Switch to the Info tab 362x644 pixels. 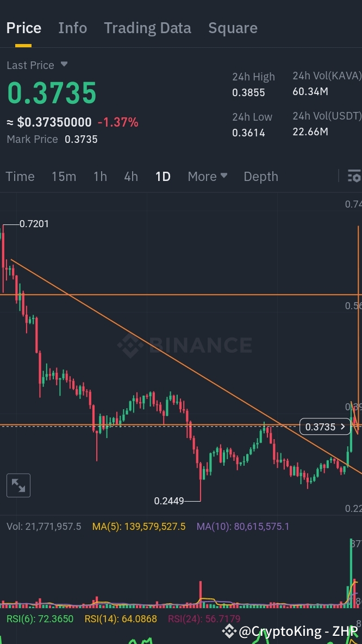72,28
